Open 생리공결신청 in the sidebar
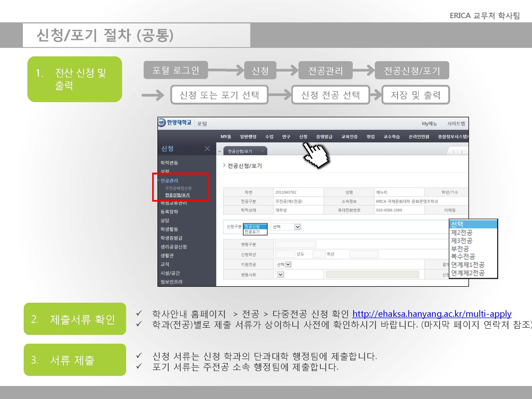Screen dimensions: 532x399 pos(173,247)
